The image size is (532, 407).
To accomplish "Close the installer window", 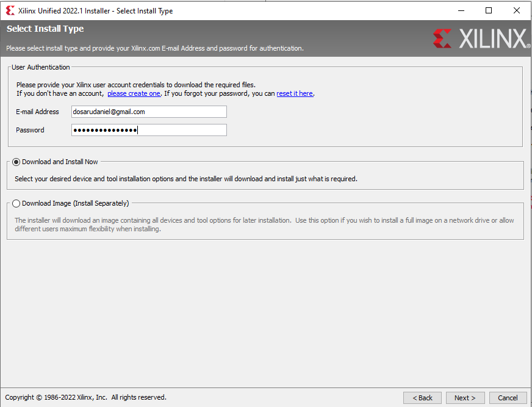I will click(x=516, y=10).
